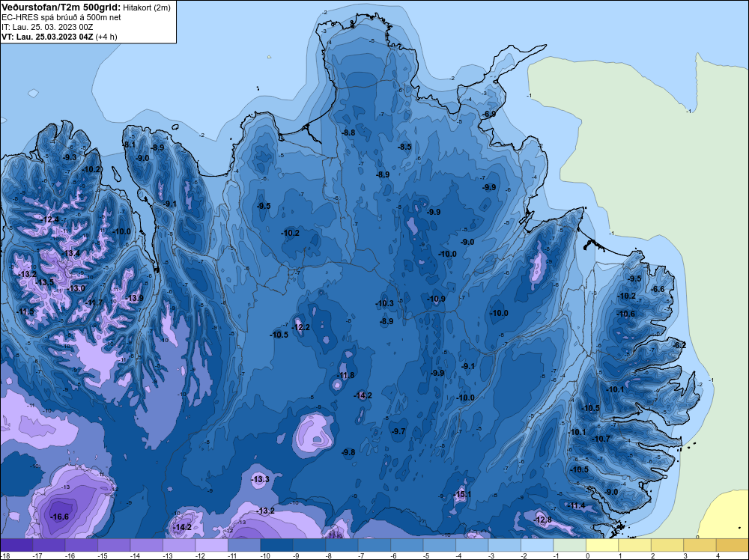The width and height of the screenshot is (749, 560).
Task: Select the legend swatch labeled -2
Action: click(537, 545)
